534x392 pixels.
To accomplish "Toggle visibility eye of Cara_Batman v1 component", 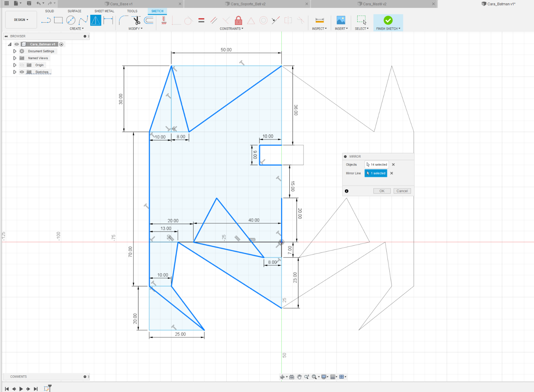I will [x=17, y=44].
